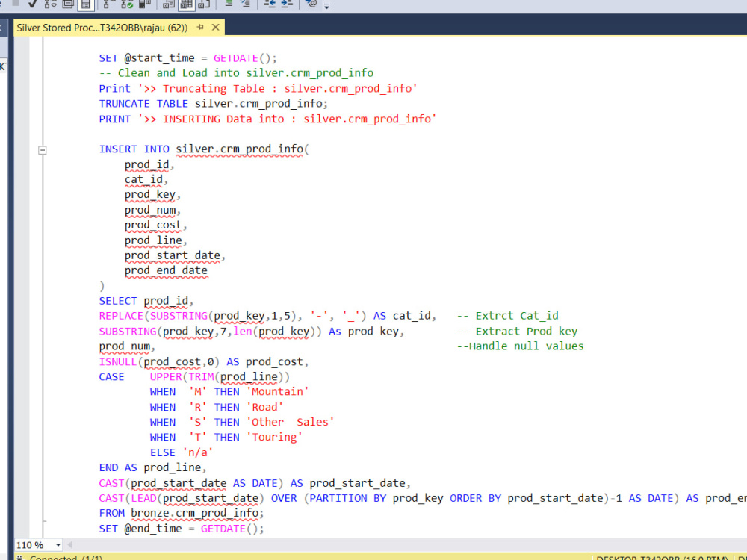747x560 pixels.
Task: Click the ELSE 'n/a' line
Action: tap(182, 452)
